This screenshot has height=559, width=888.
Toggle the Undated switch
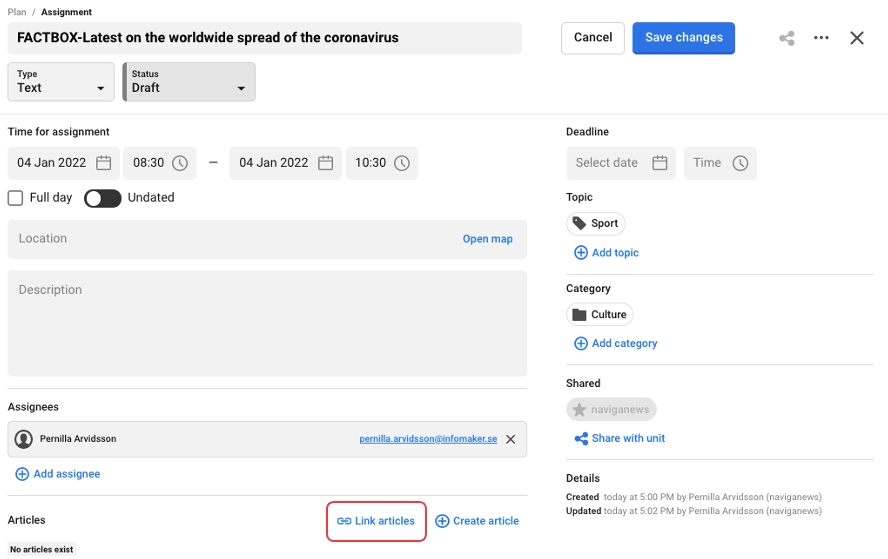coord(102,198)
